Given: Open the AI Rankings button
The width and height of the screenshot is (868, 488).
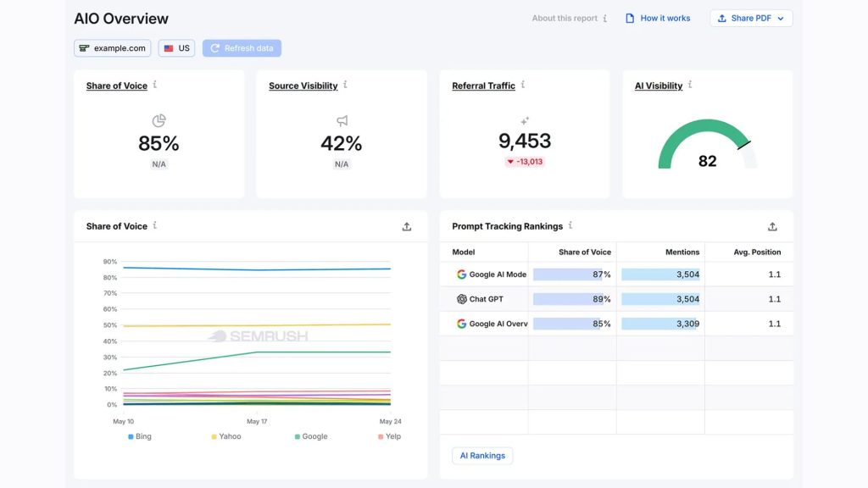Looking at the screenshot, I should coord(482,456).
